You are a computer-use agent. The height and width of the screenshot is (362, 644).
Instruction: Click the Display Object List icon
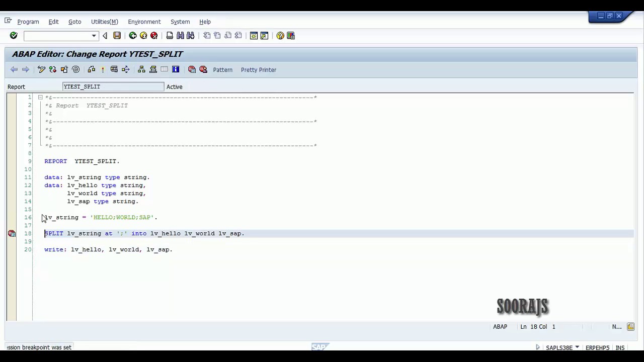click(141, 69)
